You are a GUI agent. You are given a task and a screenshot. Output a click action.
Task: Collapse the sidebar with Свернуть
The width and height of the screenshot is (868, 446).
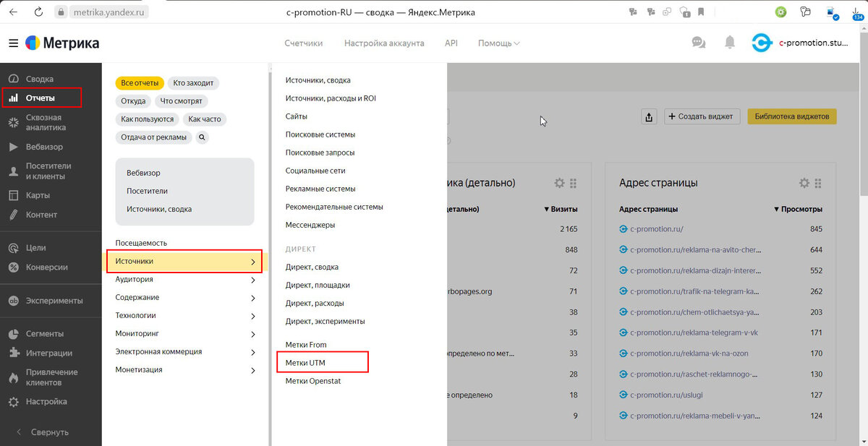[x=49, y=432]
